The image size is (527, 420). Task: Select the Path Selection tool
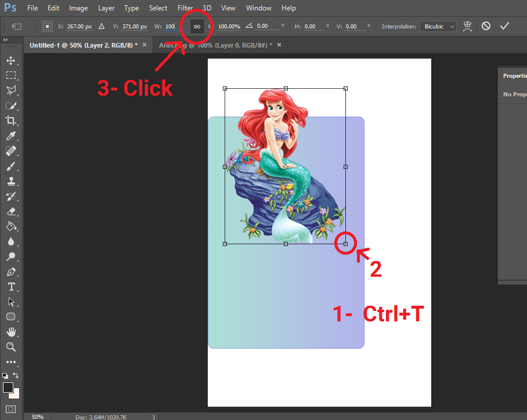[11, 302]
